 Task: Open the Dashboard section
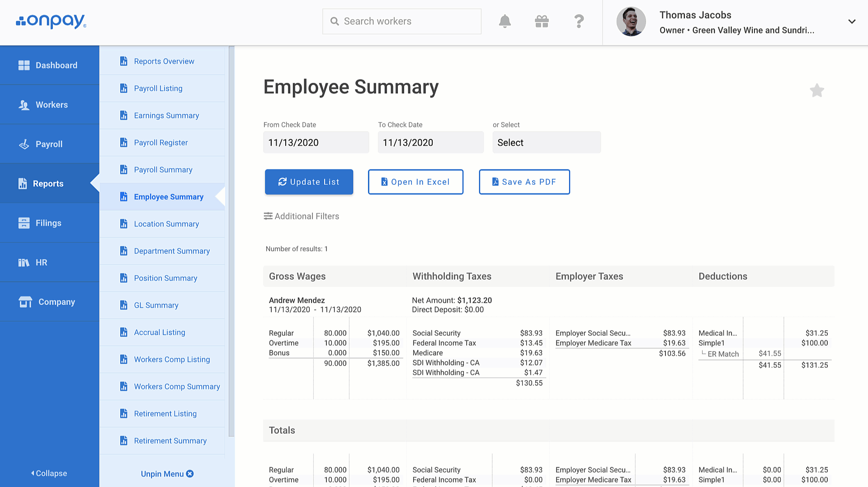pyautogui.click(x=50, y=65)
